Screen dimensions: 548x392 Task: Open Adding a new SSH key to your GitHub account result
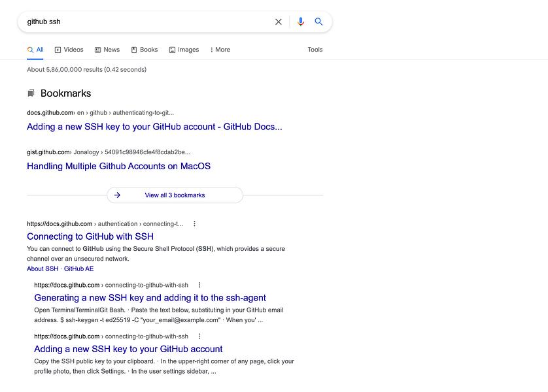(128, 349)
